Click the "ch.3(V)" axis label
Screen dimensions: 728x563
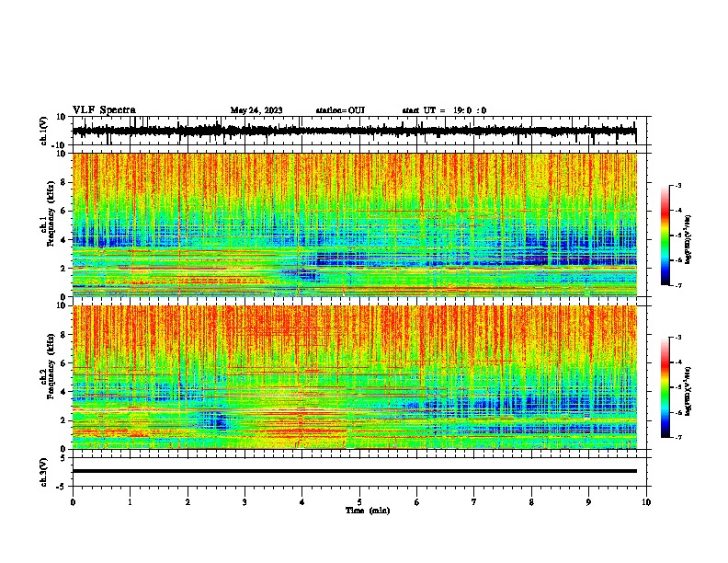(x=44, y=472)
